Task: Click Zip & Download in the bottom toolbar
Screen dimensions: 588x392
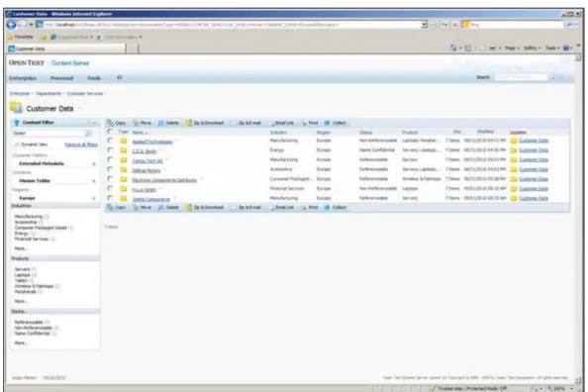Action: click(204, 208)
